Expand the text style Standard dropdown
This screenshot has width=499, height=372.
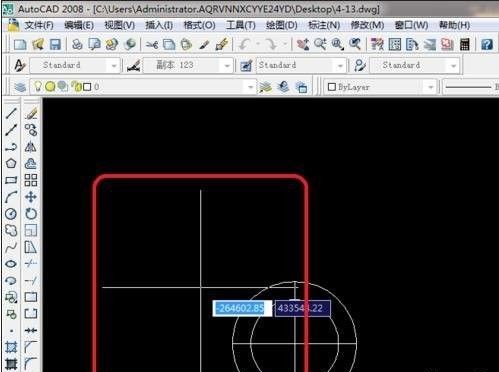114,65
